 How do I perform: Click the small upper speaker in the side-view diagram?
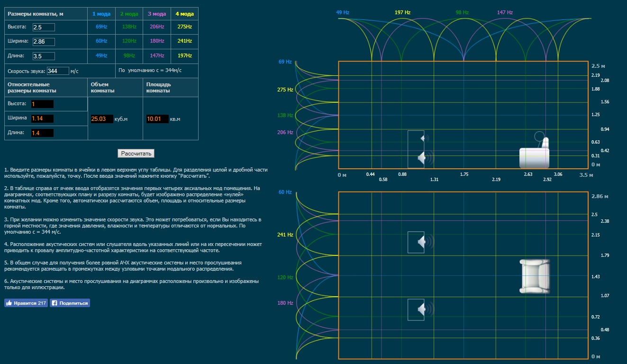click(424, 138)
